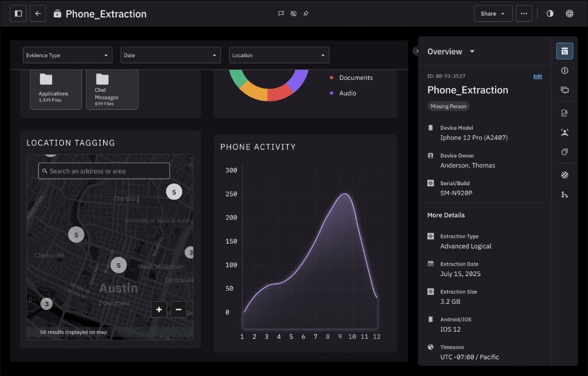
Task: Open the Comments panel from the sidebar
Action: tap(564, 90)
